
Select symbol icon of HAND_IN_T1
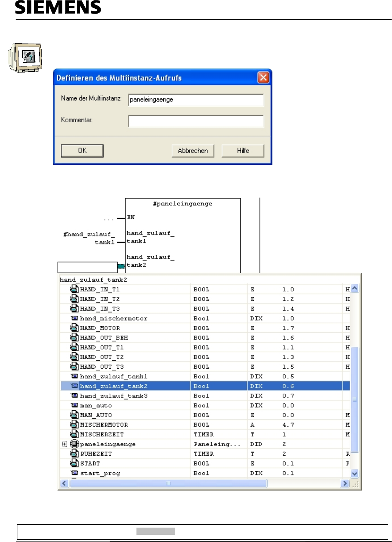click(74, 289)
